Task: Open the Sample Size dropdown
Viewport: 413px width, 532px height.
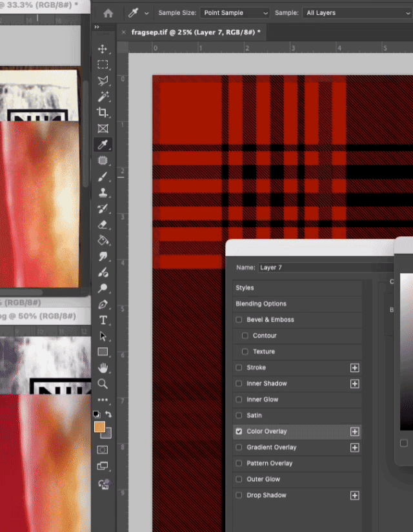Action: click(235, 13)
